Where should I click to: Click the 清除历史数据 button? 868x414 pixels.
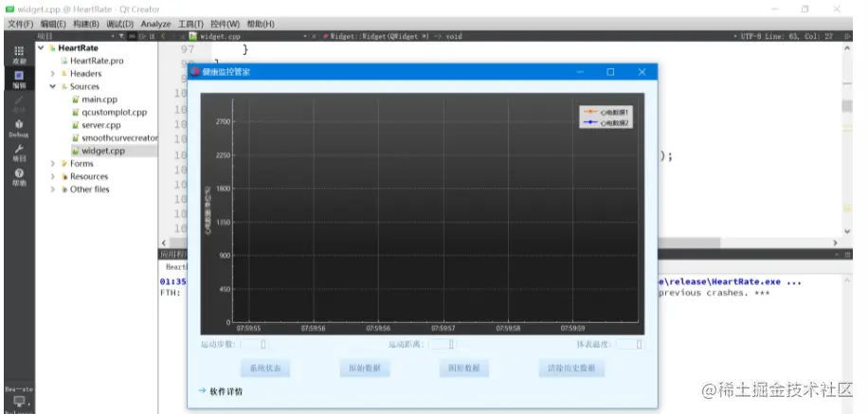571,369
